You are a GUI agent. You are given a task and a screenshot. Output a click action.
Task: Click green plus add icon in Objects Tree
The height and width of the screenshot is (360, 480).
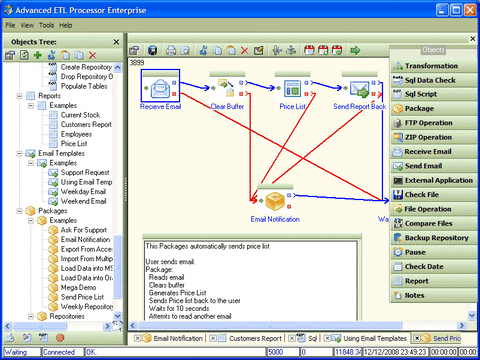tap(38, 55)
